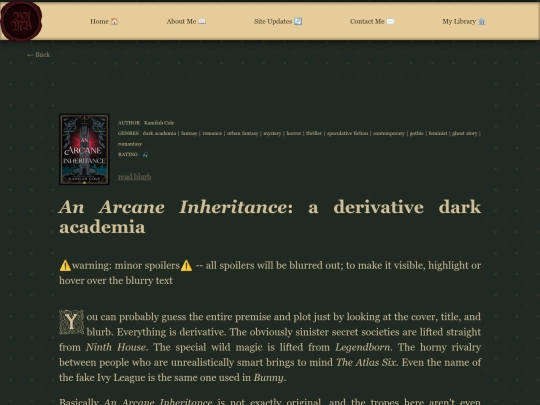Open the Home menu link
Image resolution: width=540 pixels, height=405 pixels.
click(x=104, y=21)
